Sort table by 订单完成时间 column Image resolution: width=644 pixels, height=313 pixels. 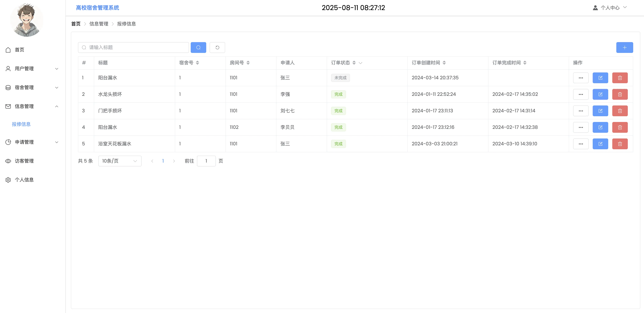click(x=525, y=63)
